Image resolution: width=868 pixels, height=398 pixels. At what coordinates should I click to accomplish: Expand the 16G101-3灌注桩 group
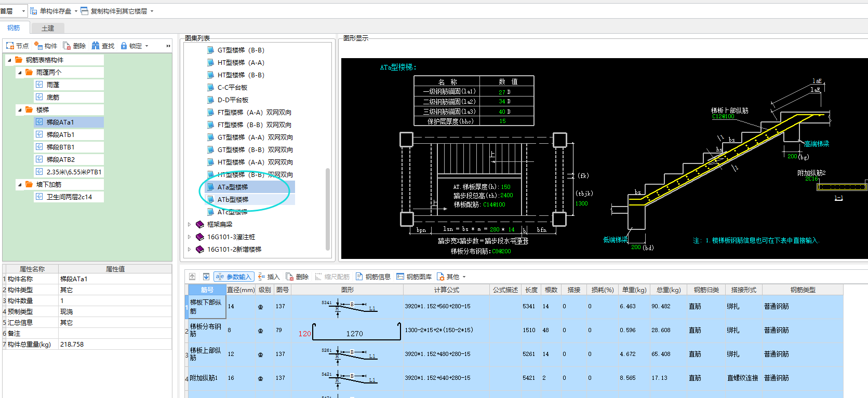click(x=189, y=237)
